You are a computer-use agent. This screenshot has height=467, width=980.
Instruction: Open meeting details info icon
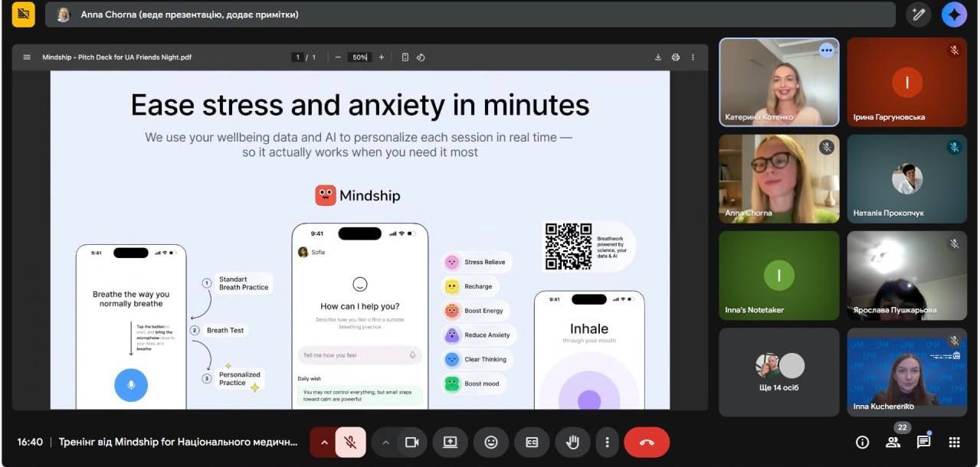coord(862,442)
